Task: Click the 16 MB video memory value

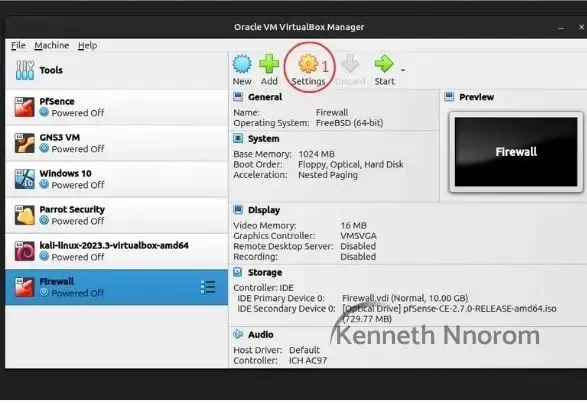Action: click(353, 225)
